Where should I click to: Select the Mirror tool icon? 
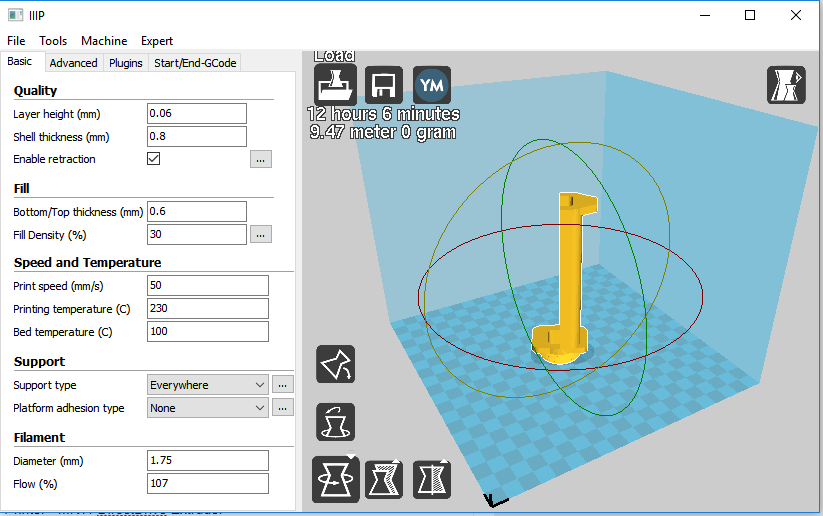(431, 480)
